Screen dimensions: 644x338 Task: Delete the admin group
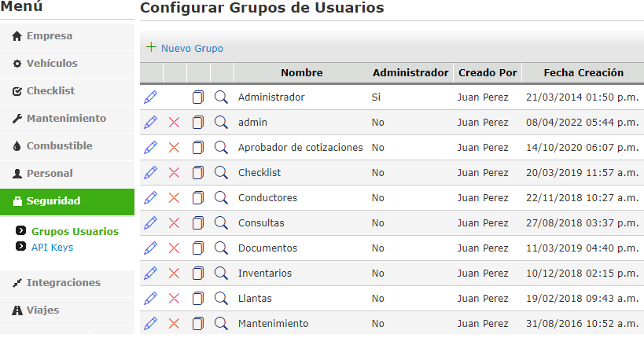174,123
